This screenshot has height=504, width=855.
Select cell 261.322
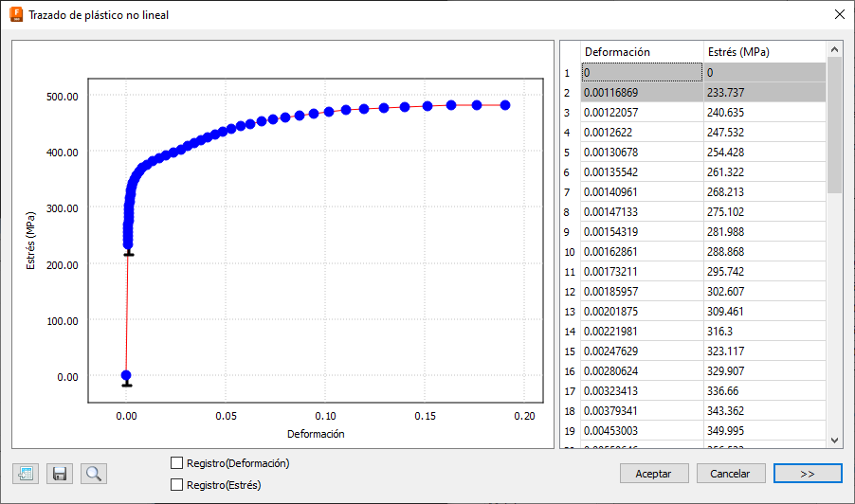765,172
